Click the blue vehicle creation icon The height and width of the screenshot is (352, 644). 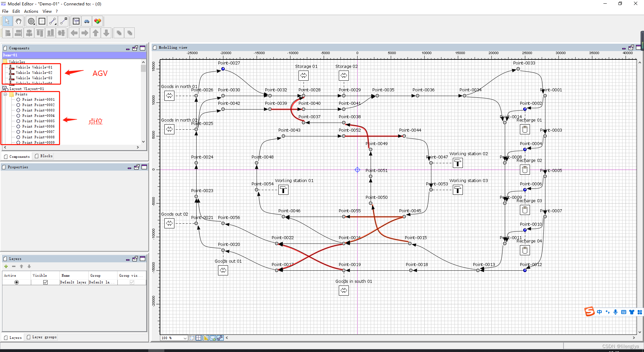click(87, 21)
